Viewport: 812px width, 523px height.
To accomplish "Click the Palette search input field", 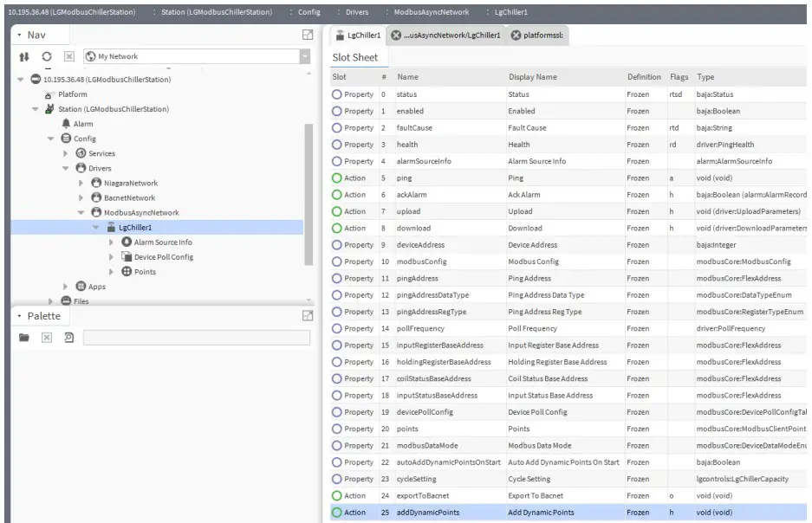I will (x=196, y=338).
